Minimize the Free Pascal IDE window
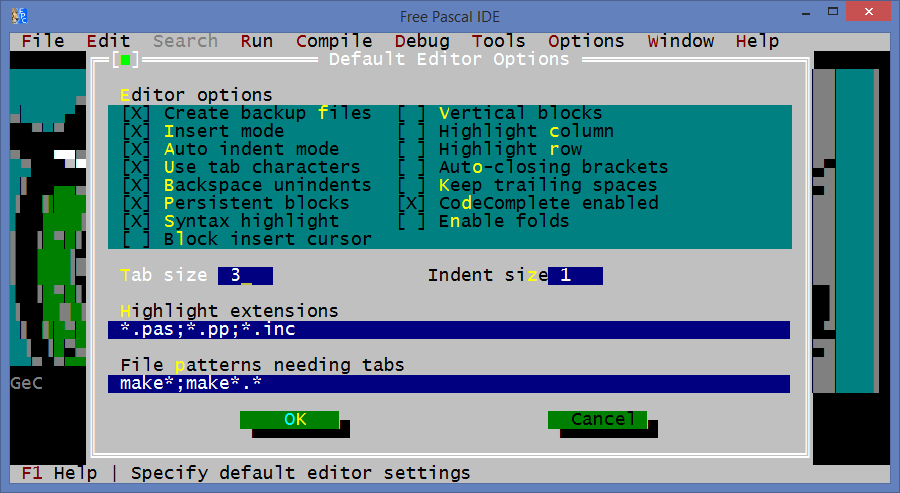The image size is (900, 493). [x=806, y=13]
